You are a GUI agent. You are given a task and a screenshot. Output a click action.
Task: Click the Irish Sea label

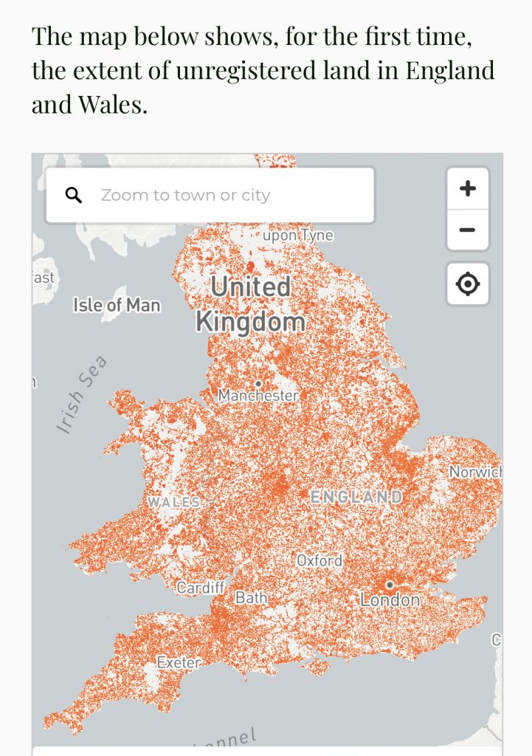pyautogui.click(x=80, y=394)
